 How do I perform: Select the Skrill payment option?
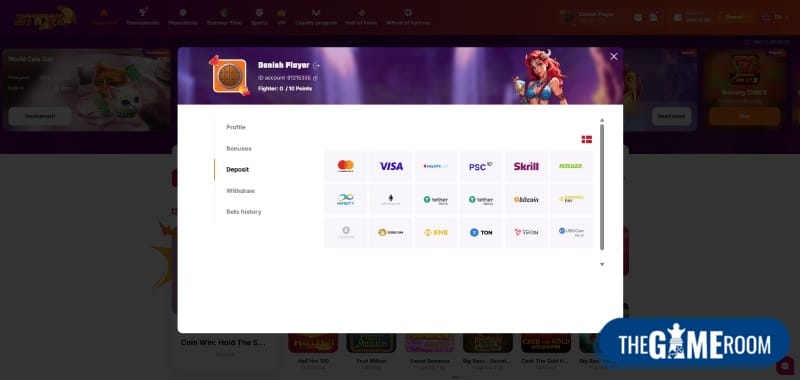point(526,166)
